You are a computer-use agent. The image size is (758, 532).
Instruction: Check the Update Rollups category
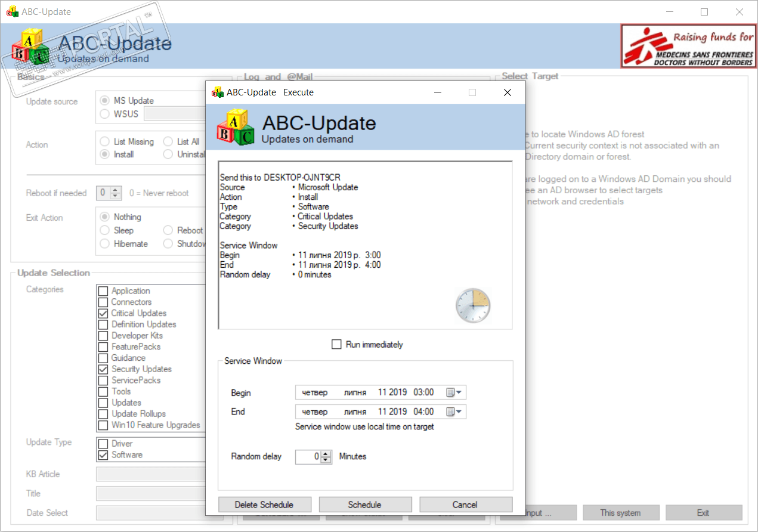pyautogui.click(x=103, y=414)
